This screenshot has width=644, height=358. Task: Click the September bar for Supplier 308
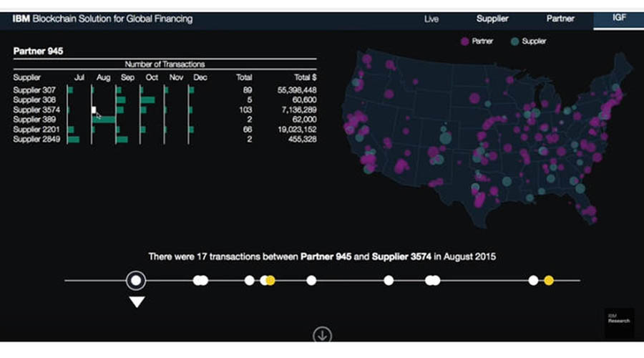point(121,100)
